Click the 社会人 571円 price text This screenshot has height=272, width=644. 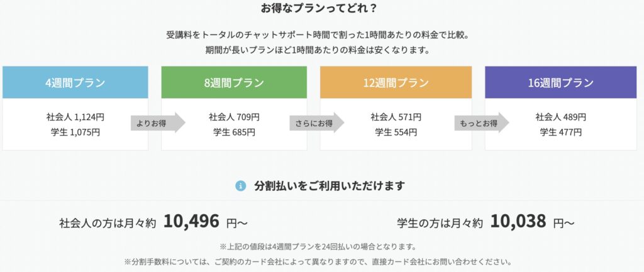click(396, 117)
